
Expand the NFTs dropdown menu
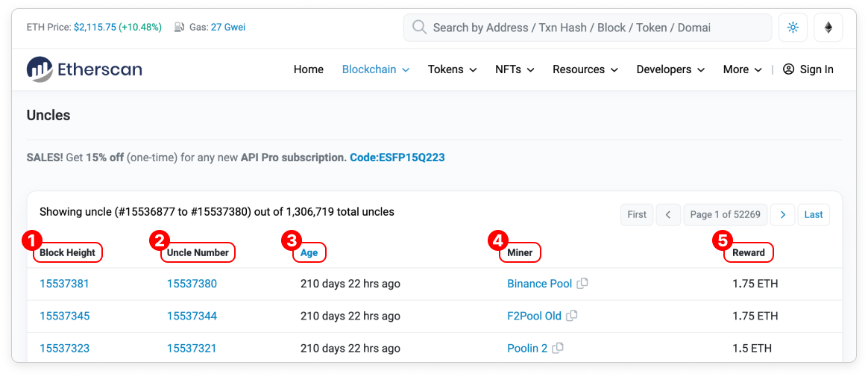click(515, 69)
